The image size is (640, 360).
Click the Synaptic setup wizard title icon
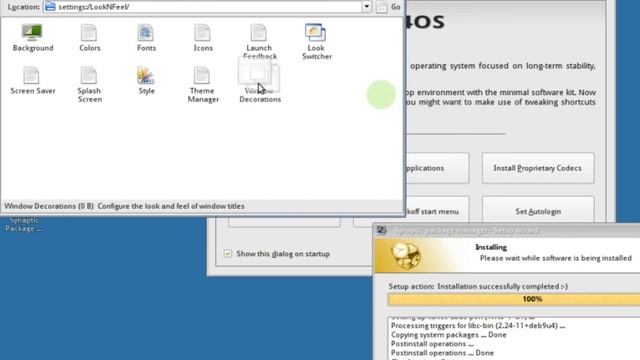click(x=382, y=230)
